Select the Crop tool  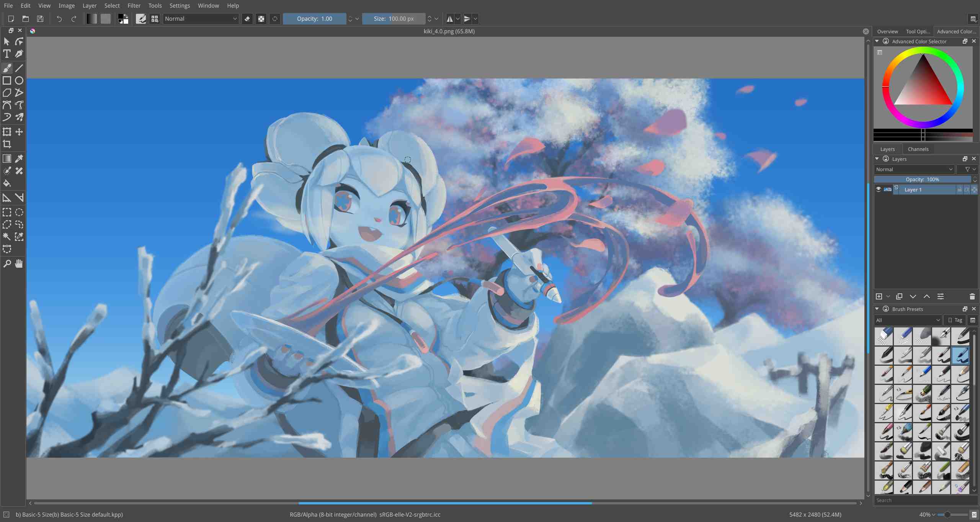7,144
